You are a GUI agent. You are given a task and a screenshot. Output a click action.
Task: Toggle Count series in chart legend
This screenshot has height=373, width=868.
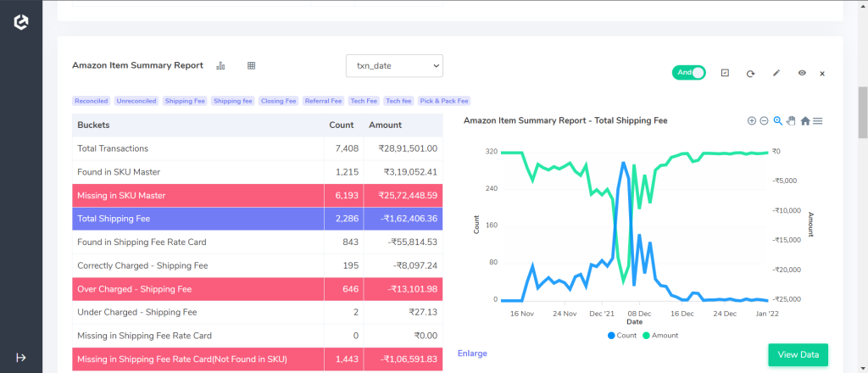pos(622,336)
